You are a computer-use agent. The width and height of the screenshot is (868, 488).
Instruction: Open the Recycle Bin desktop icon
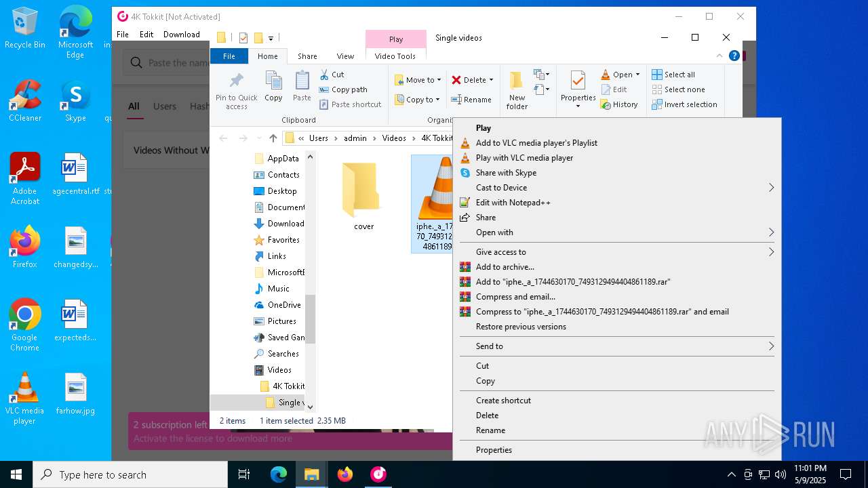click(25, 28)
